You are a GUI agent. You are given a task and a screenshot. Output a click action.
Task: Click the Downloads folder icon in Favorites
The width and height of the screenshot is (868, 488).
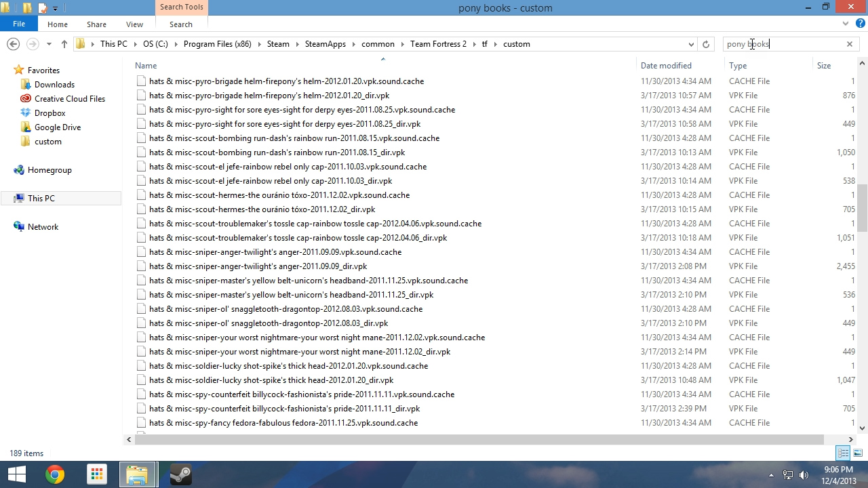[x=26, y=85]
